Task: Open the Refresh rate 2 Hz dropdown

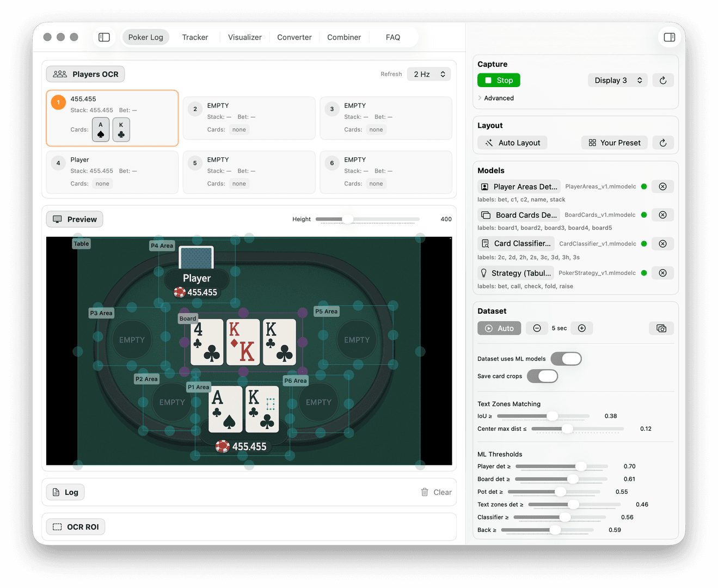Action: [x=429, y=74]
